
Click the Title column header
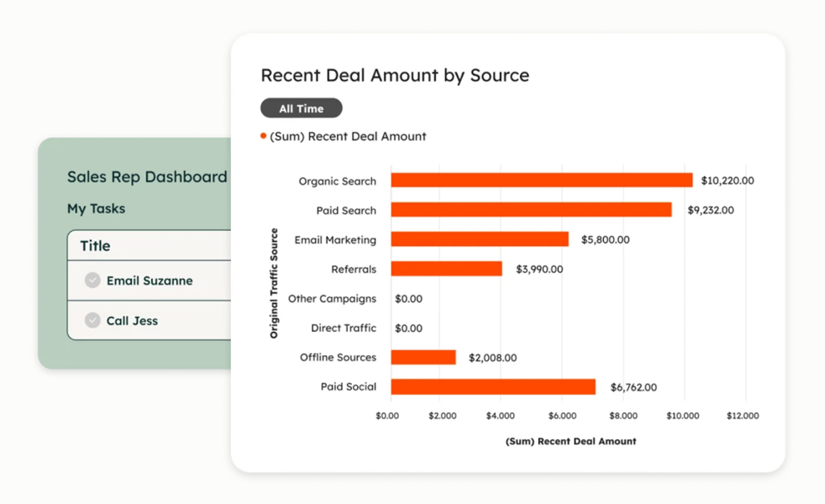pyautogui.click(x=95, y=245)
